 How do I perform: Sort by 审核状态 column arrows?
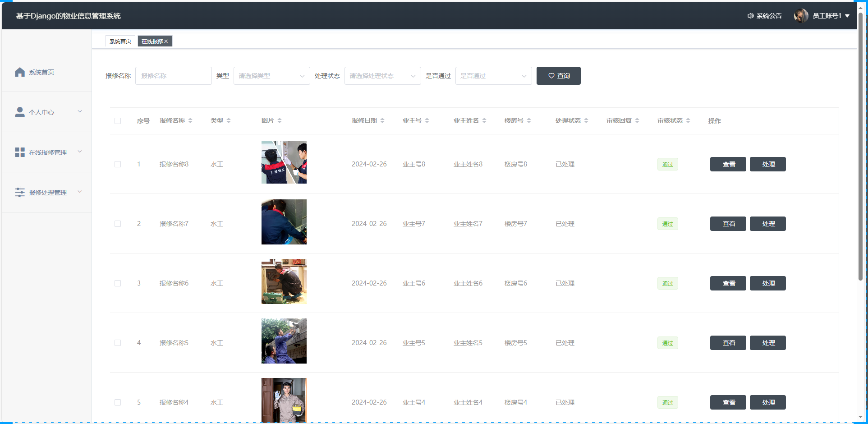(x=688, y=120)
